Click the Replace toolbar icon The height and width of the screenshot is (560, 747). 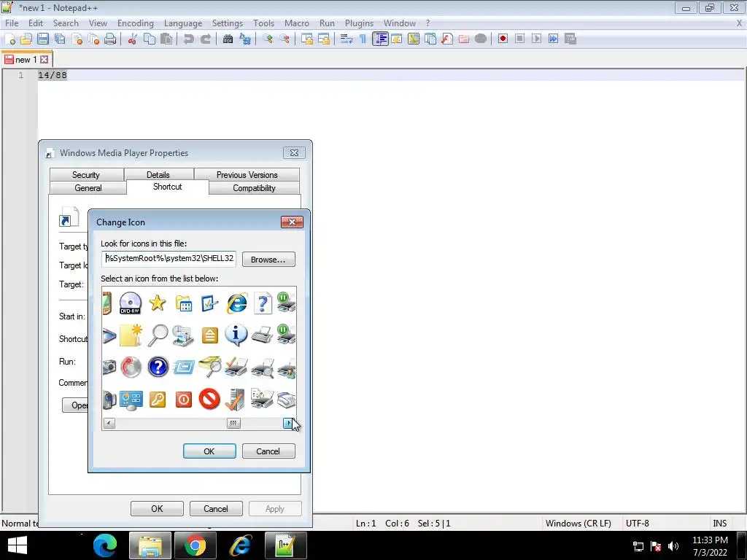pos(245,39)
